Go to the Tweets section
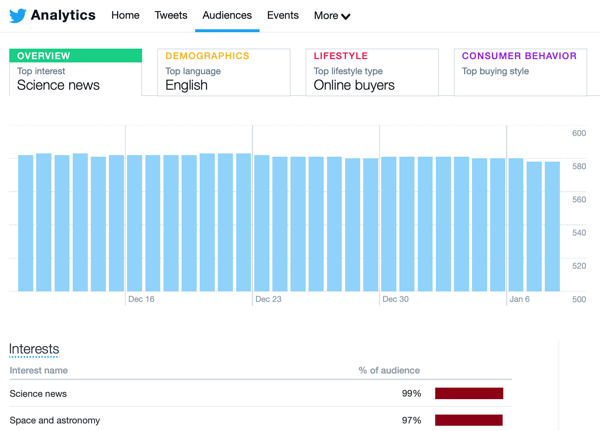The width and height of the screenshot is (600, 431). point(171,15)
